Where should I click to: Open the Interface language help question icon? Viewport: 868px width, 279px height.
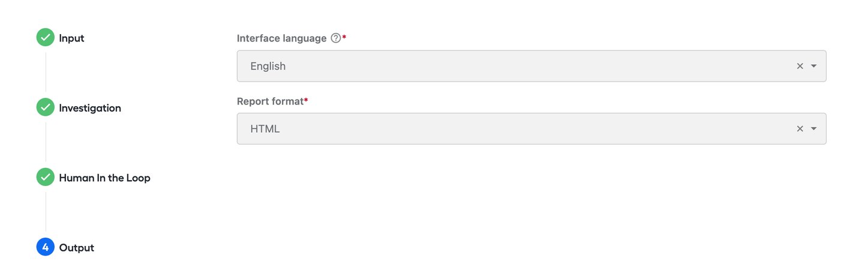tap(336, 38)
